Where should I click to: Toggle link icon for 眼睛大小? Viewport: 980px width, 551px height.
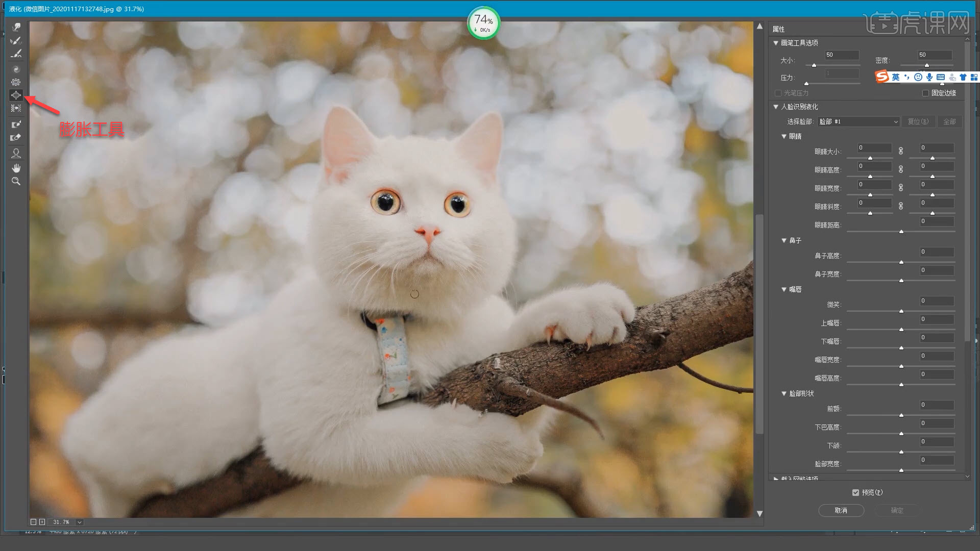point(901,151)
